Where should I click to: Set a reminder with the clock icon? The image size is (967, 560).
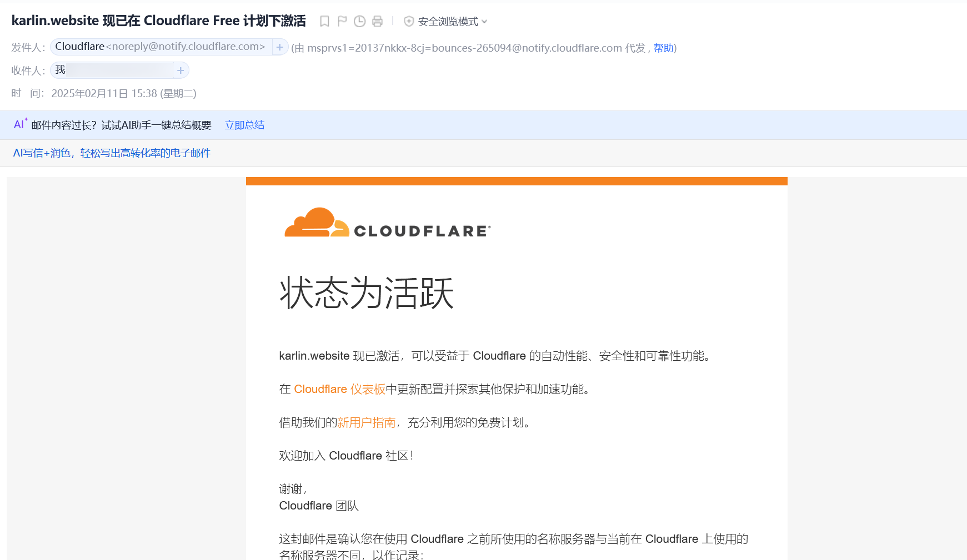[x=360, y=22]
